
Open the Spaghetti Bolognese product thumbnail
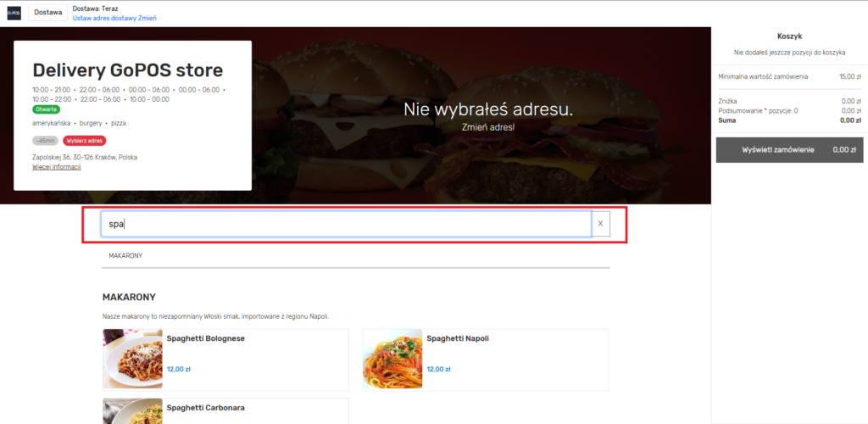[133, 359]
